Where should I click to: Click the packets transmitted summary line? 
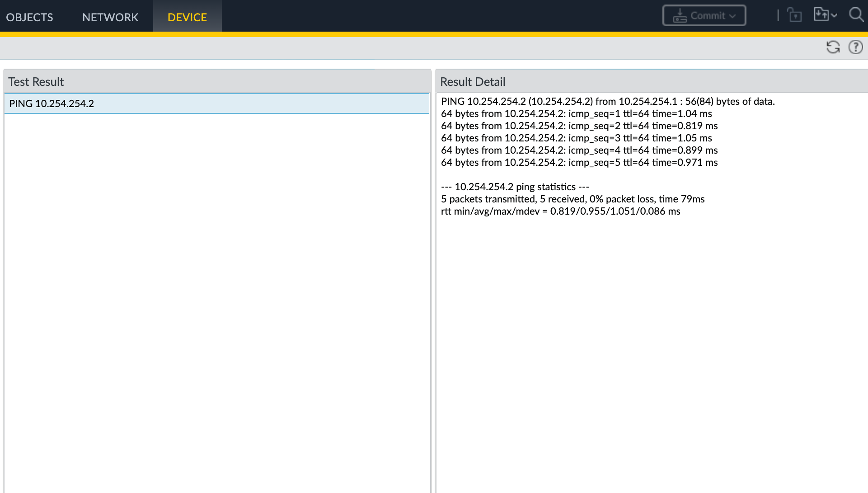pyautogui.click(x=572, y=199)
